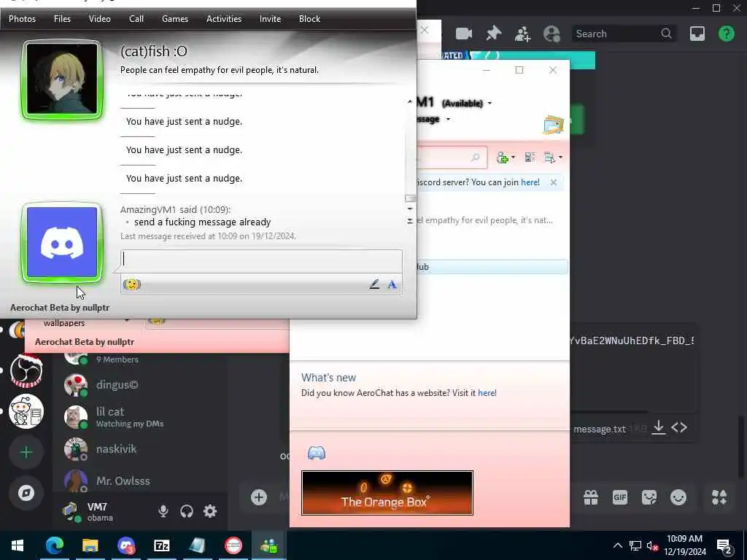This screenshot has height=560, width=747.
Task: Open the Files menu in chat window
Action: pyautogui.click(x=62, y=18)
